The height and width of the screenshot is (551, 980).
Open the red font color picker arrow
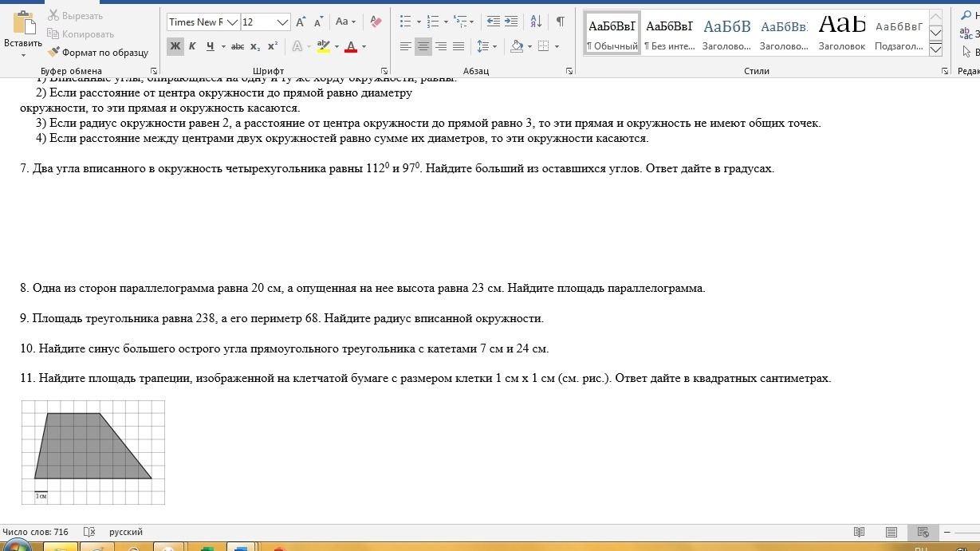(x=364, y=46)
